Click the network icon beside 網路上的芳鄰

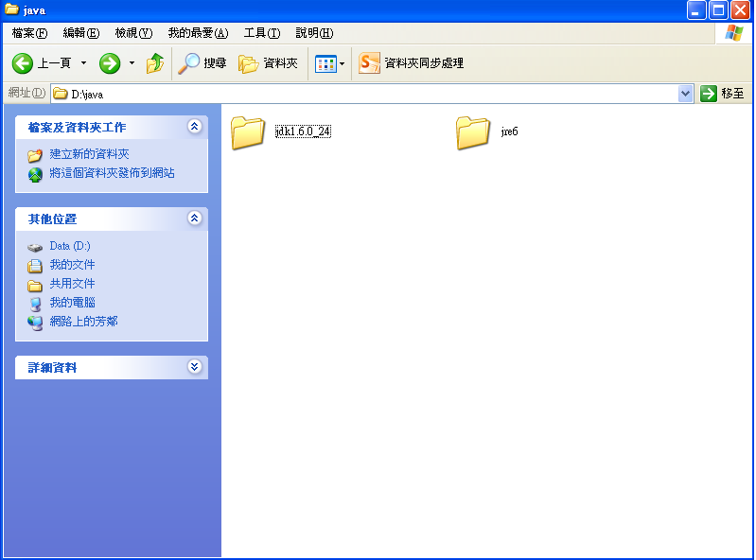click(35, 323)
